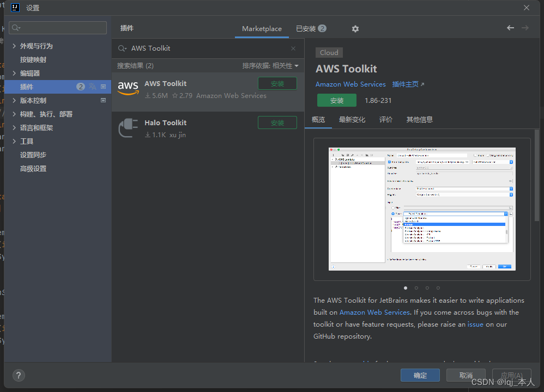The image size is (544, 392).
Task: Install the Halo Toolkit plugin
Action: click(277, 122)
